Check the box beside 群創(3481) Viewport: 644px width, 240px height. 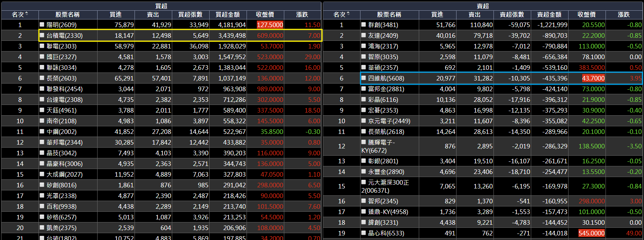tap(364, 24)
